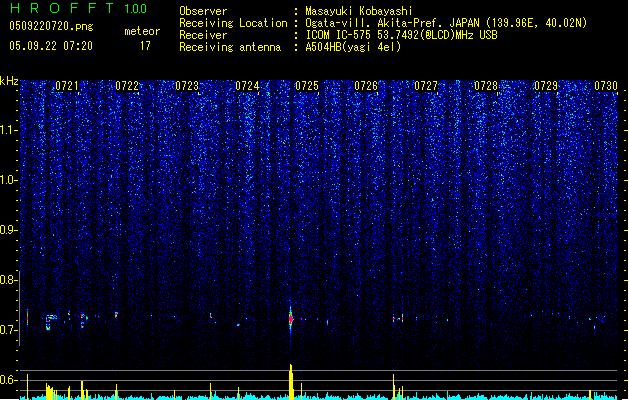Click the 0728 time marker

click(x=486, y=86)
